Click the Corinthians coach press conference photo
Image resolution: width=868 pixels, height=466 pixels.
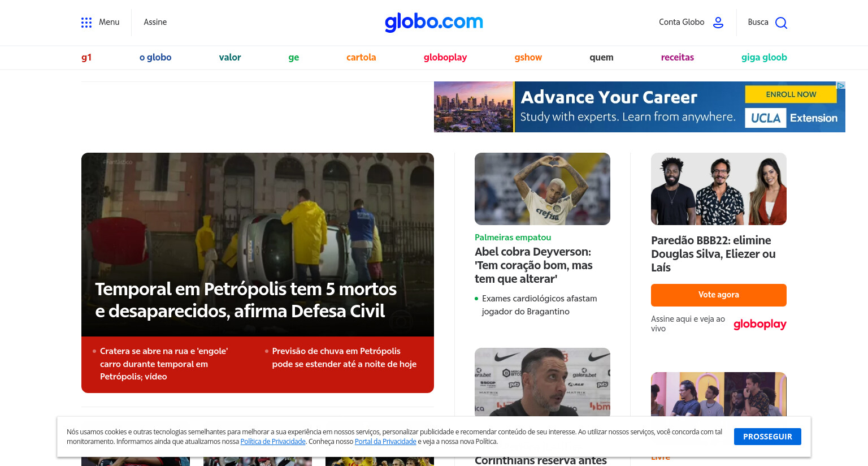click(x=542, y=382)
